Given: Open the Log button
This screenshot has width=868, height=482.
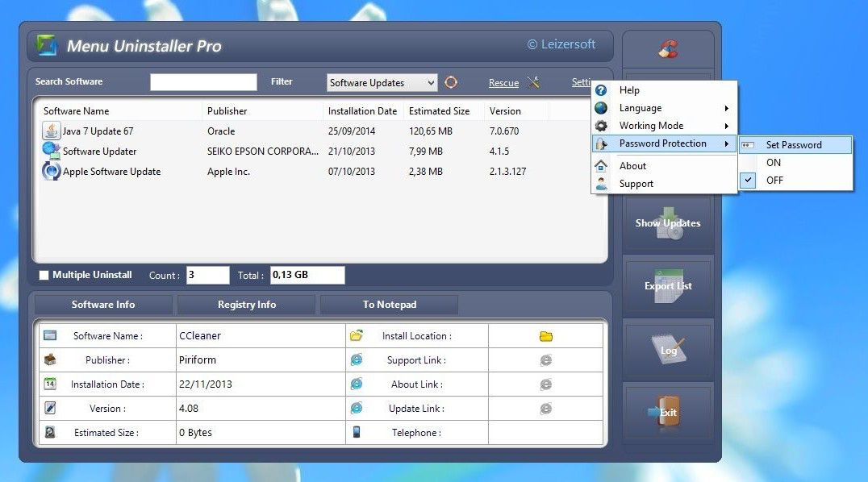Looking at the screenshot, I should tap(668, 350).
